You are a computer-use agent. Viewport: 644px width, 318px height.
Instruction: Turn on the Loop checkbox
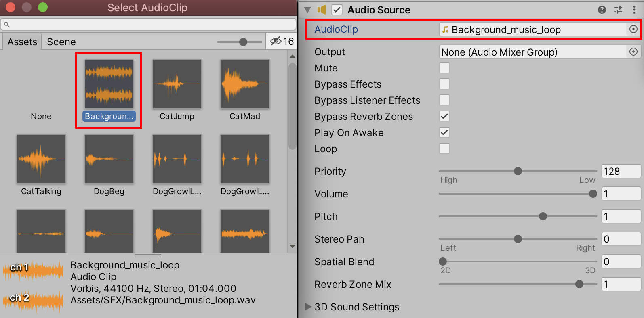click(x=444, y=149)
